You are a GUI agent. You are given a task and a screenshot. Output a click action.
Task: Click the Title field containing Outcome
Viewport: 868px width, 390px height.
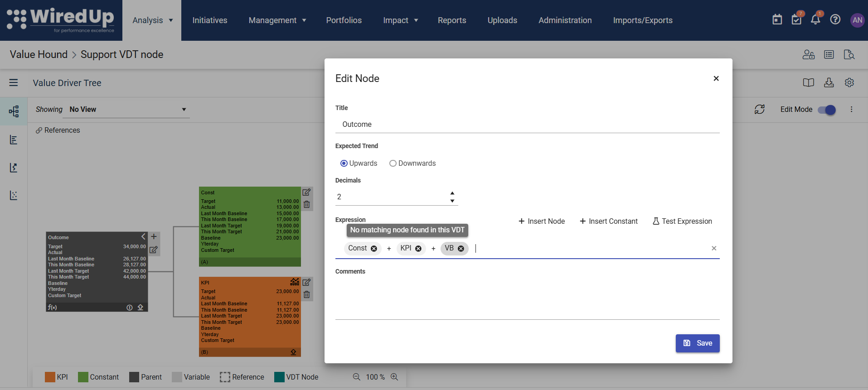[x=527, y=125]
